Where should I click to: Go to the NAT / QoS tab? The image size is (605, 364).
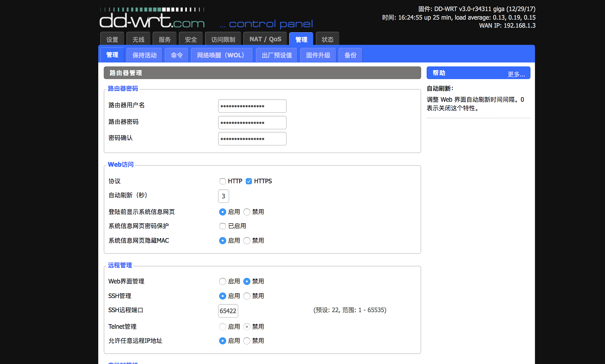point(265,39)
